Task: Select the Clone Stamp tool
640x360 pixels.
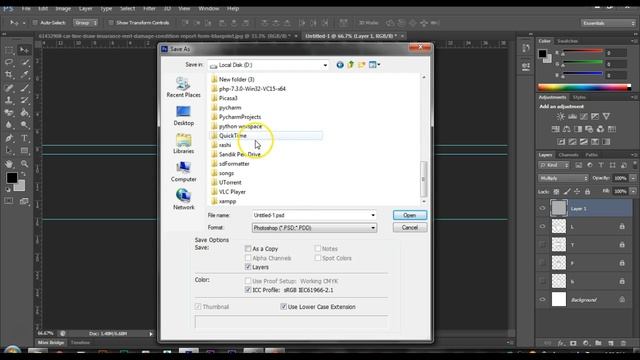Action: [x=9, y=100]
